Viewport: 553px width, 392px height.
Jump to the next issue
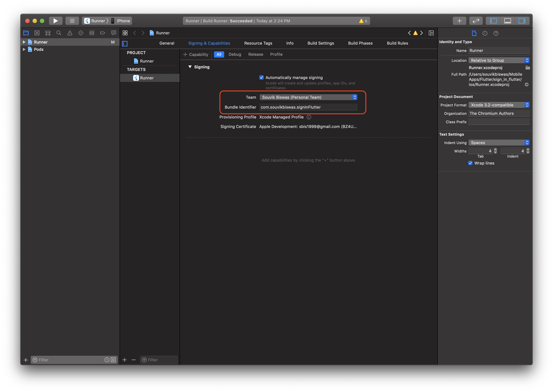422,33
